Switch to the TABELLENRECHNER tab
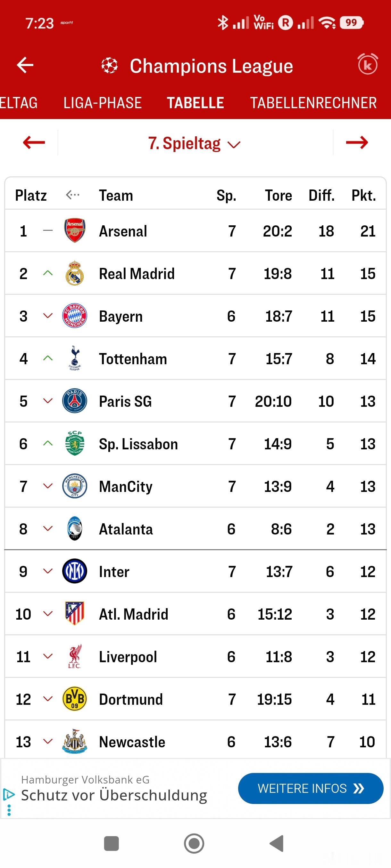Viewport: 391px width, 868px height. pyautogui.click(x=313, y=103)
